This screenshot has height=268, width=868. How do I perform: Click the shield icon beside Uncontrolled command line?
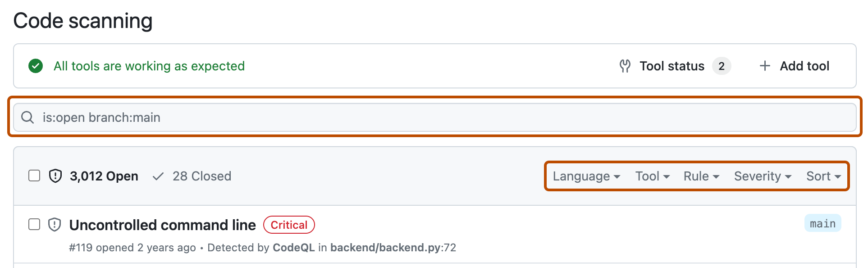54,224
